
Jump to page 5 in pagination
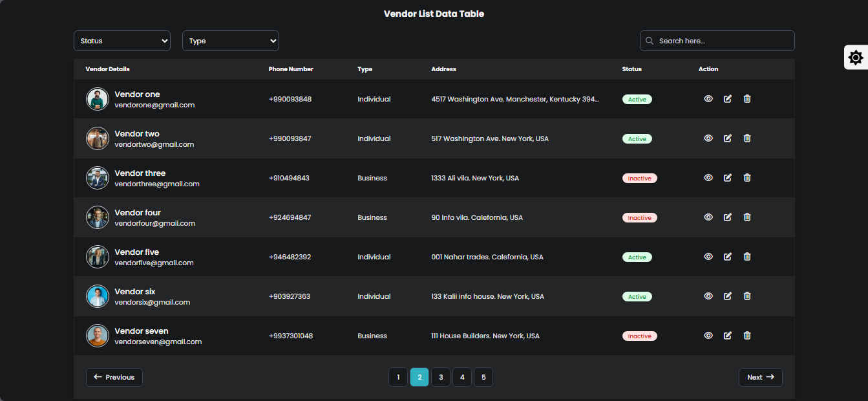[483, 377]
